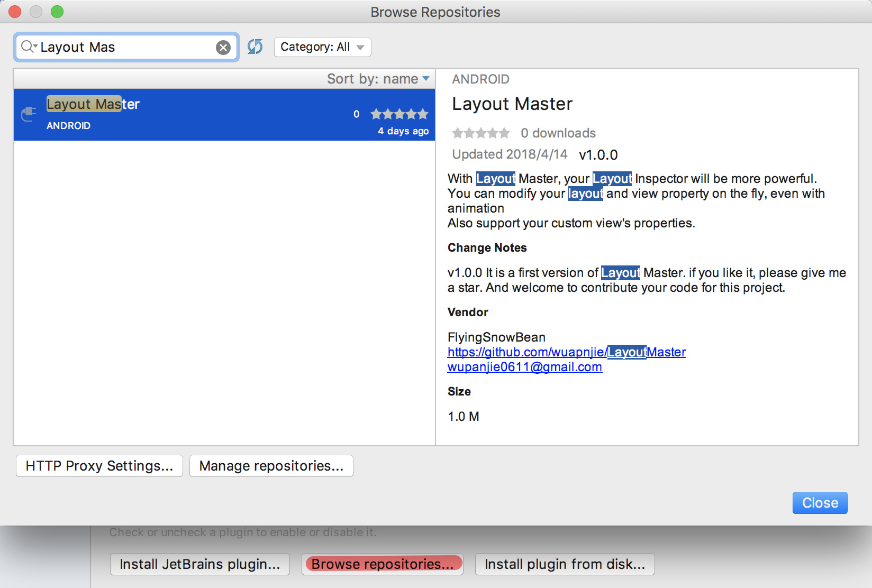Clear the plugin search text
The width and height of the screenshot is (872, 588).
tap(223, 48)
